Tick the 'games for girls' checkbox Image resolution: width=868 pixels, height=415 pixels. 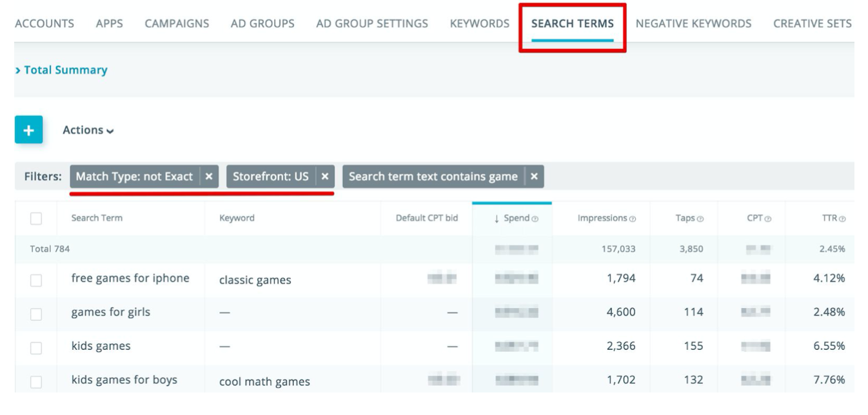(36, 314)
